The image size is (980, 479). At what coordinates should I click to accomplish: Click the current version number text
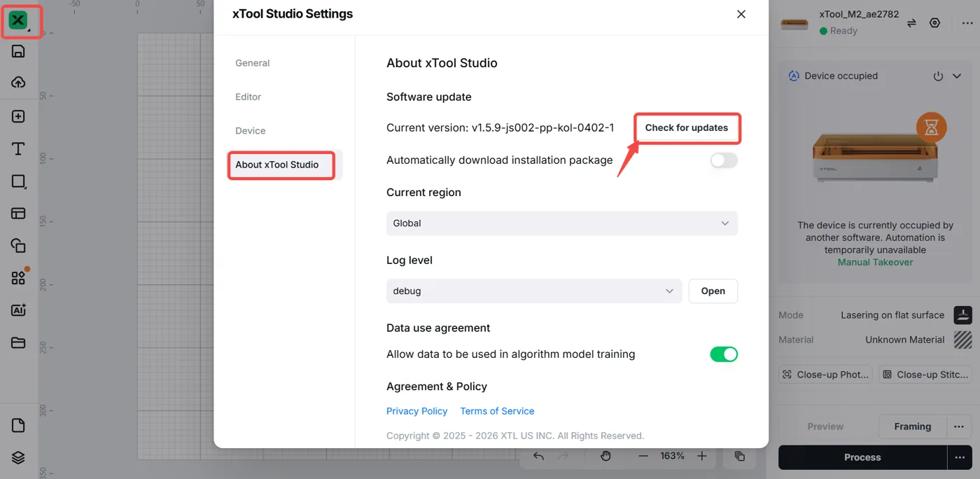542,127
